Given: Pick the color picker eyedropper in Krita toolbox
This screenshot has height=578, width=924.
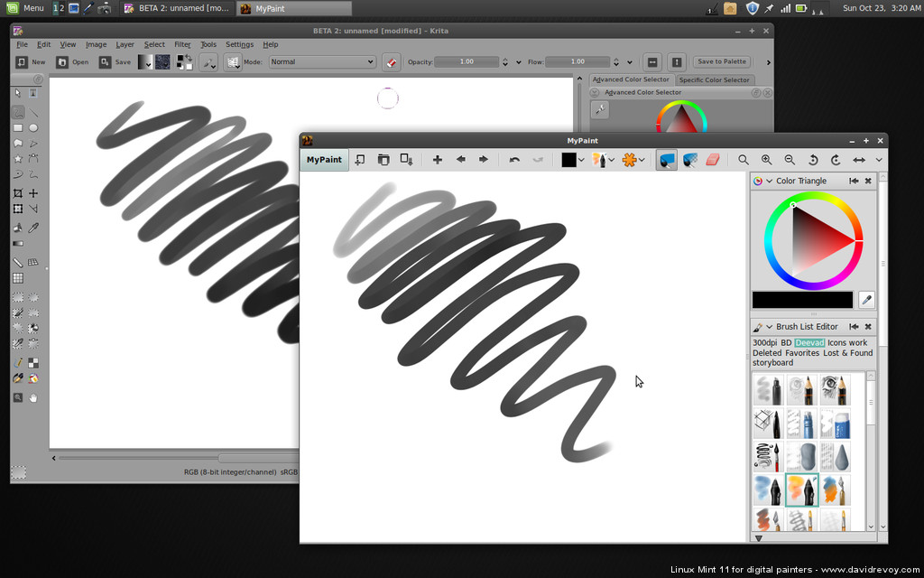Looking at the screenshot, I should point(33,228).
